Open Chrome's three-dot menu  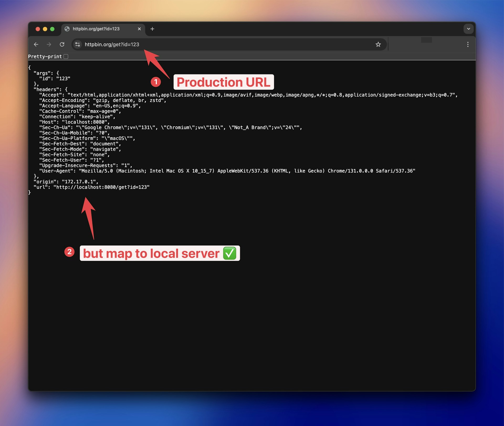tap(468, 44)
